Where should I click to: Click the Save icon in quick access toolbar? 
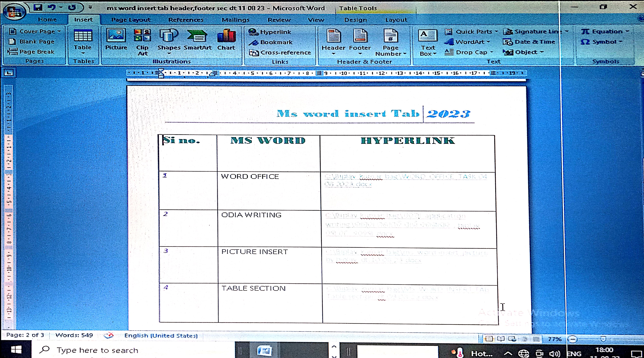(38, 7)
